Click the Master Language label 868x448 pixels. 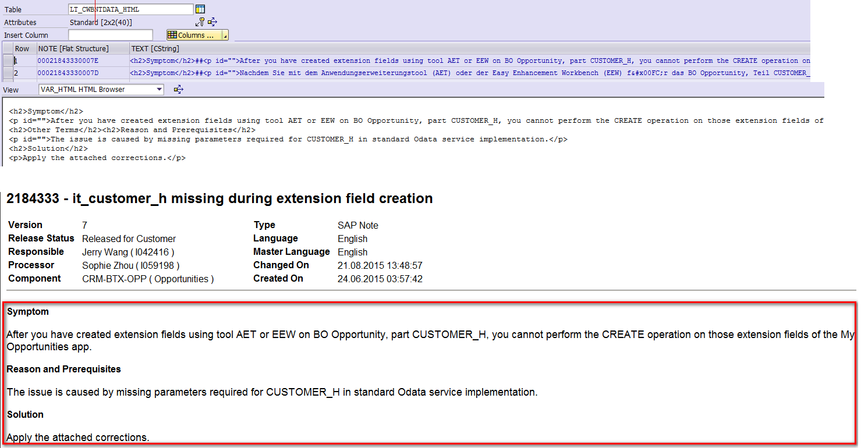pos(292,252)
